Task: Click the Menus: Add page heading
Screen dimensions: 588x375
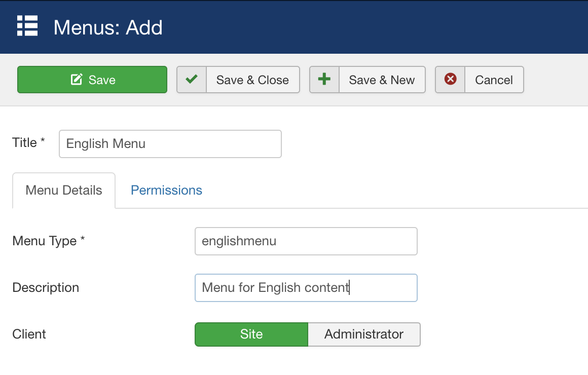Action: tap(108, 27)
